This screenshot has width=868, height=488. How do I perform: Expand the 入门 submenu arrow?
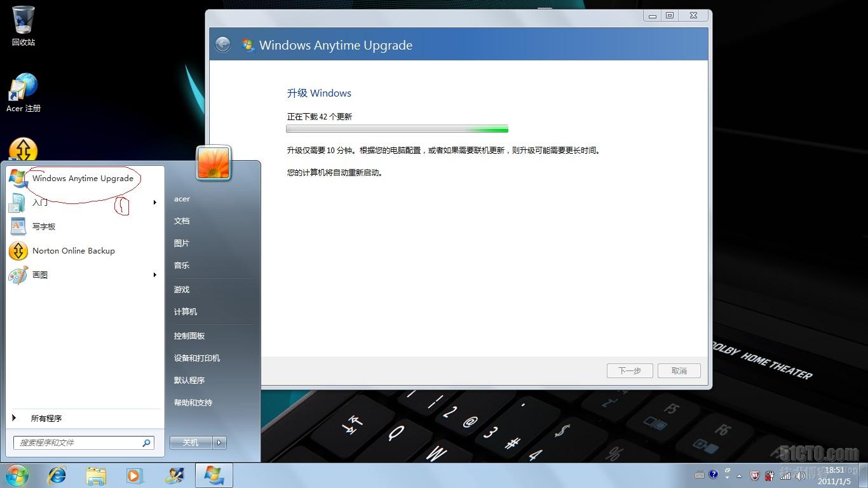click(154, 203)
